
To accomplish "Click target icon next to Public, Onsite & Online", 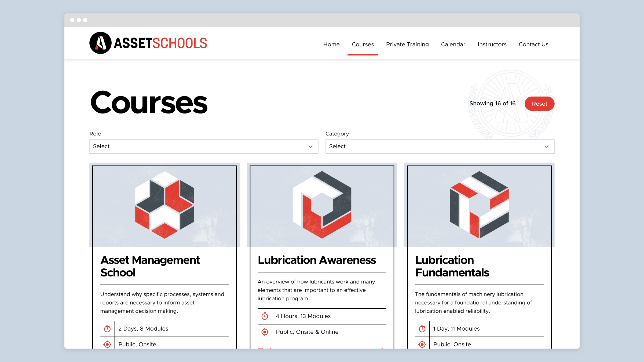I will tap(265, 332).
